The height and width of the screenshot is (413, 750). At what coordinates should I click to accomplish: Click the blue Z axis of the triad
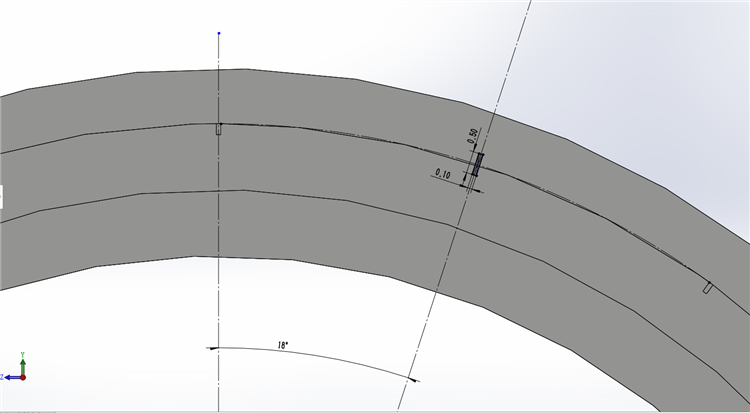(x=11, y=378)
